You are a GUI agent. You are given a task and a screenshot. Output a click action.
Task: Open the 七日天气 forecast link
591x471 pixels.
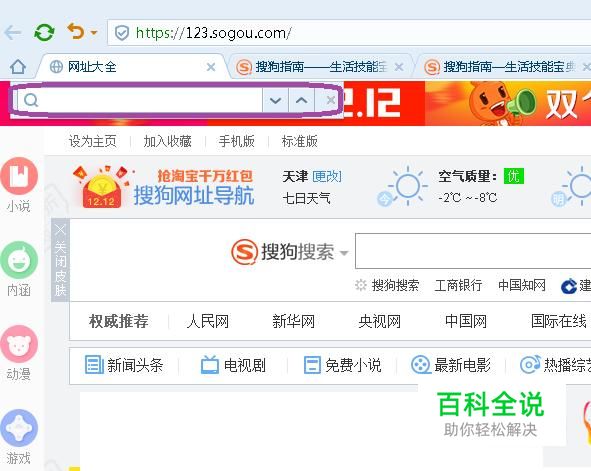pos(306,198)
